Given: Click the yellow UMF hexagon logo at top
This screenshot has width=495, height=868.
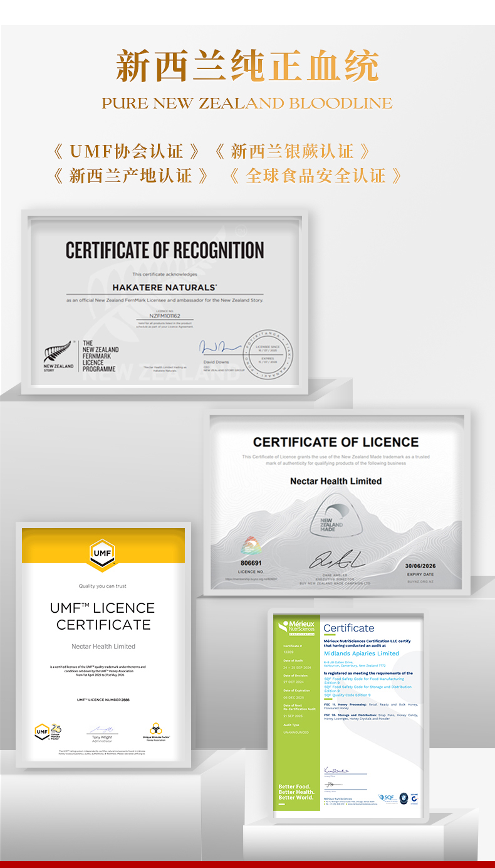Looking at the screenshot, I should coord(102,554).
